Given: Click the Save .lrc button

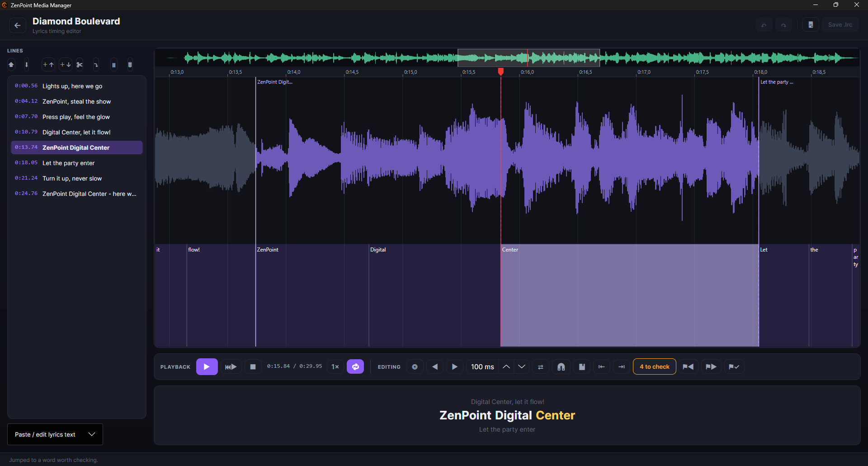Looking at the screenshot, I should click(840, 25).
